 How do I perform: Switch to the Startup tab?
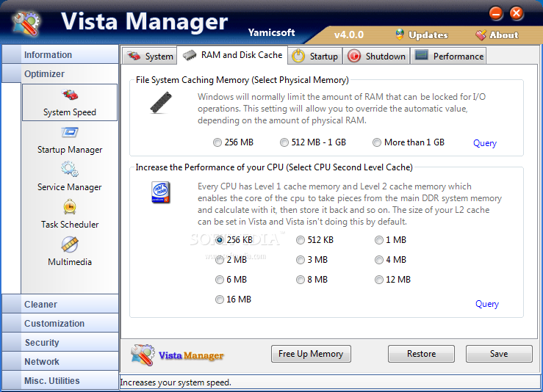click(314, 56)
